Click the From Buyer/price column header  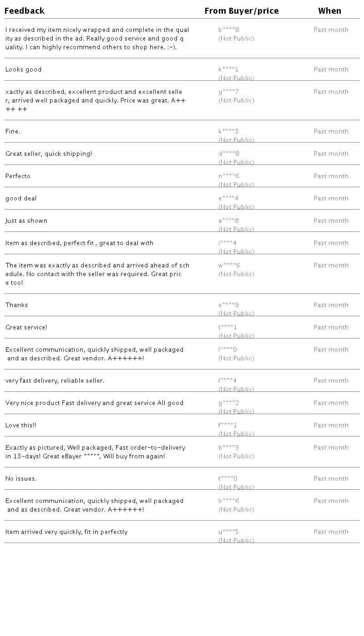pyautogui.click(x=242, y=11)
